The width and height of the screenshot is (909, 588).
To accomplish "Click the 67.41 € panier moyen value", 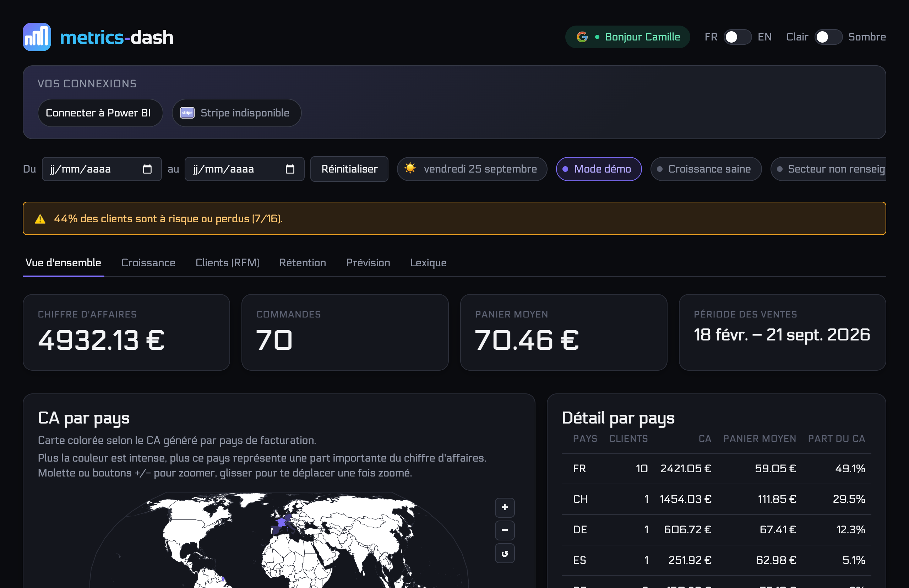I will pos(778,530).
